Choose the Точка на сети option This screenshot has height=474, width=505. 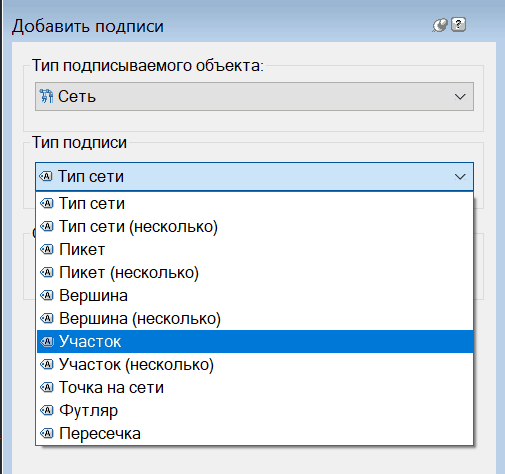click(255, 387)
